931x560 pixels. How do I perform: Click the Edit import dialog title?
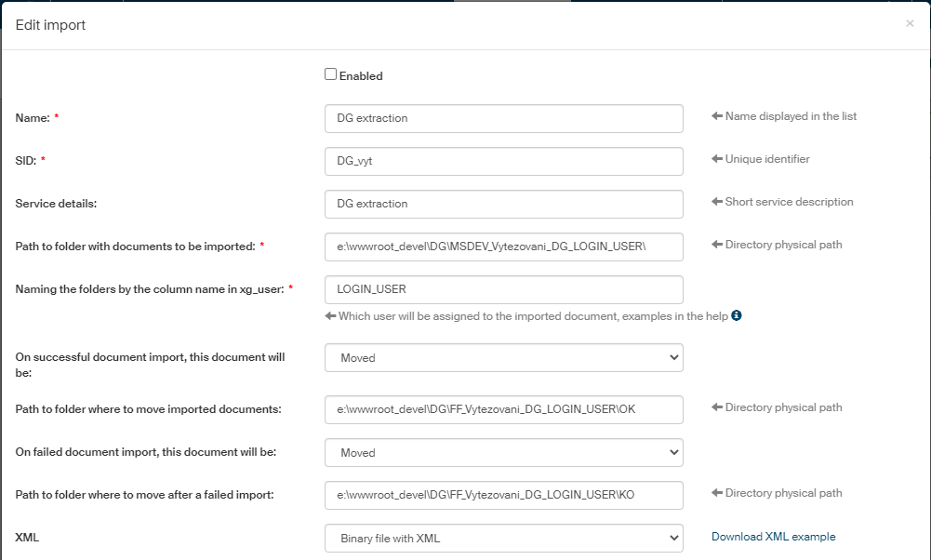pyautogui.click(x=51, y=25)
